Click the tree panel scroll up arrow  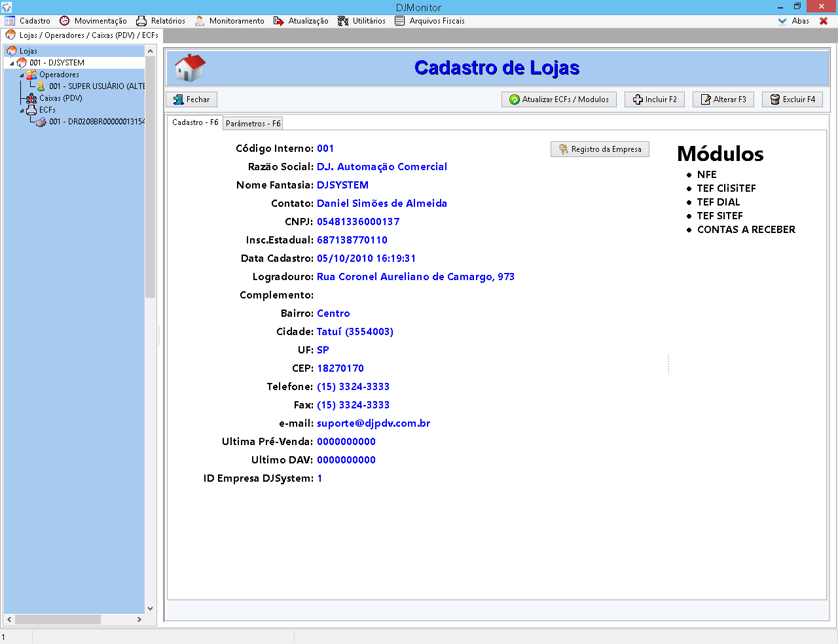(x=150, y=51)
